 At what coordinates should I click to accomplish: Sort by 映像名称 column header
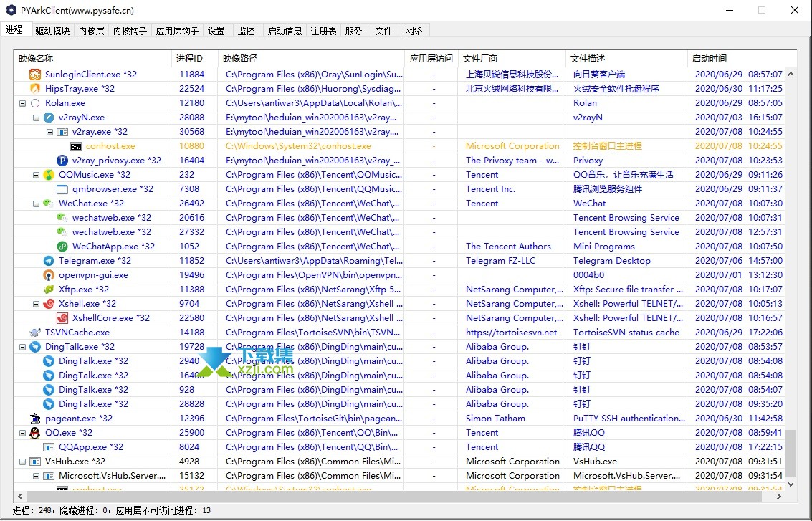pos(93,59)
